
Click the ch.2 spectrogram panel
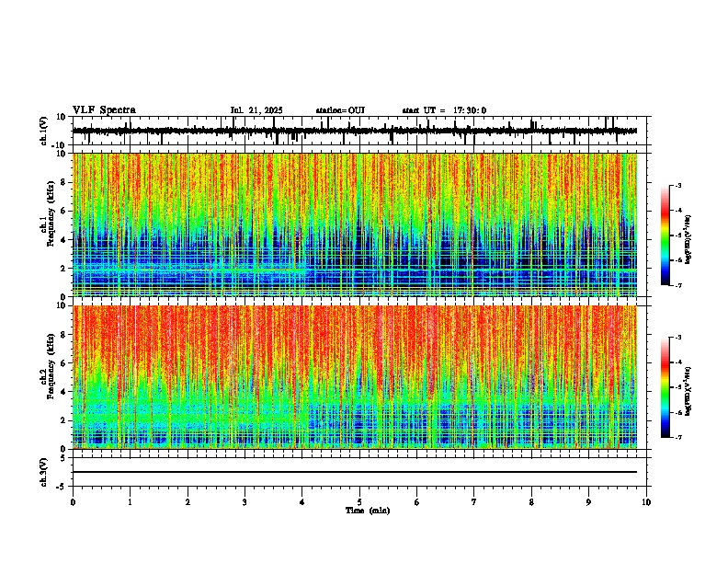(x=355, y=377)
